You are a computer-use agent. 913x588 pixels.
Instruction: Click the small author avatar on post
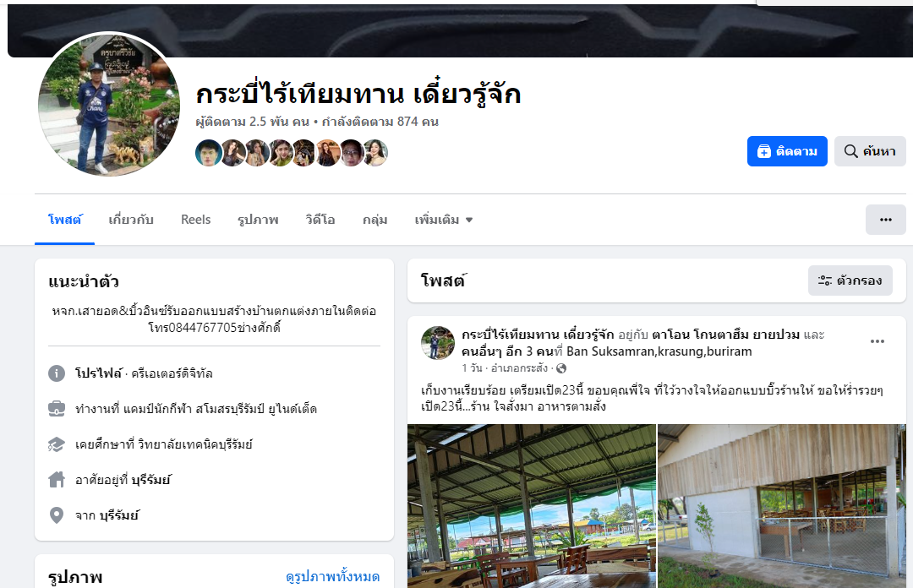(438, 343)
